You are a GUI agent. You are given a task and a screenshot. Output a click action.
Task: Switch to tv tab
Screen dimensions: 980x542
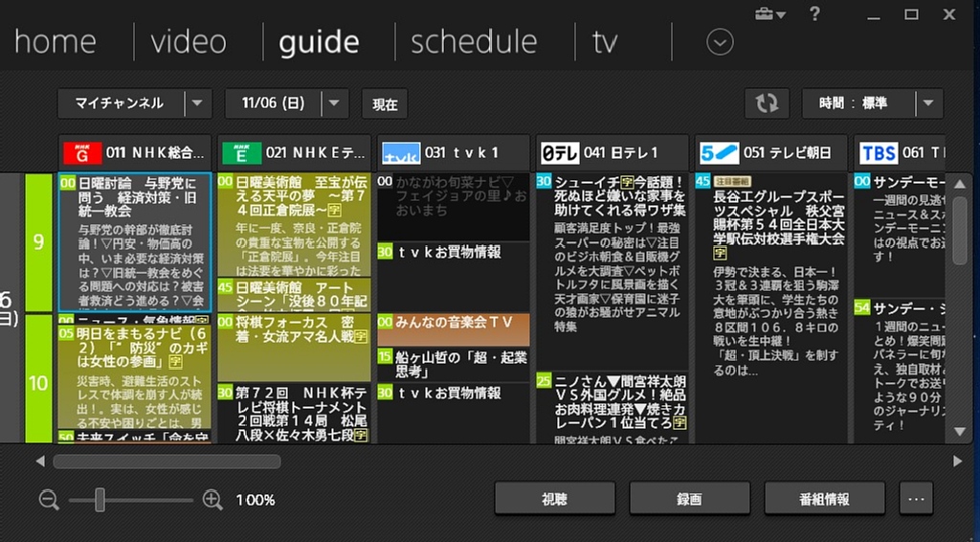click(x=605, y=42)
